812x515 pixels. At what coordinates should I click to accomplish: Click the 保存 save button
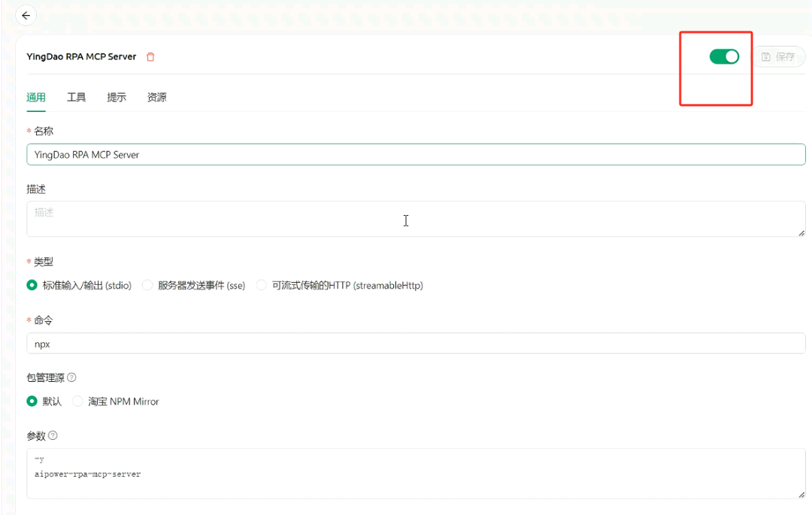point(778,56)
